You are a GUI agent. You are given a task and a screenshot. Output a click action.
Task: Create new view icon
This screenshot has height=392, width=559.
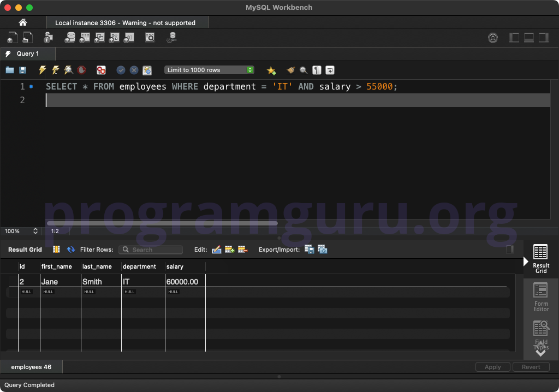point(99,38)
